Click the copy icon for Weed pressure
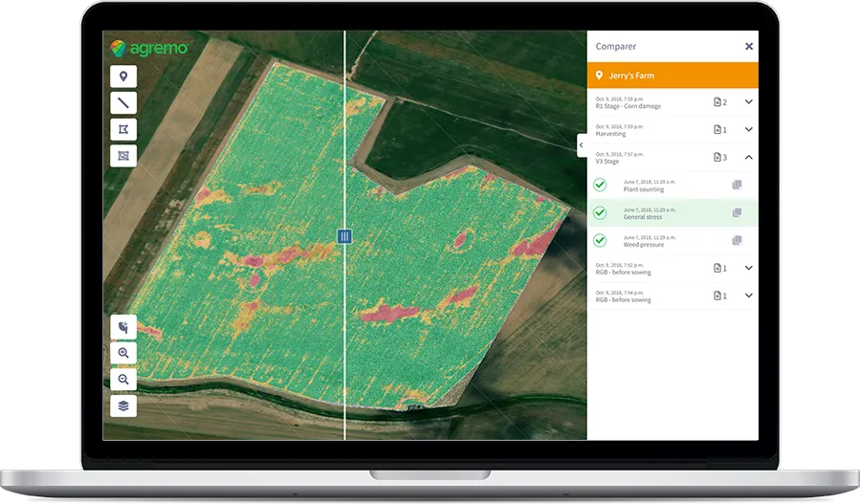 (737, 240)
